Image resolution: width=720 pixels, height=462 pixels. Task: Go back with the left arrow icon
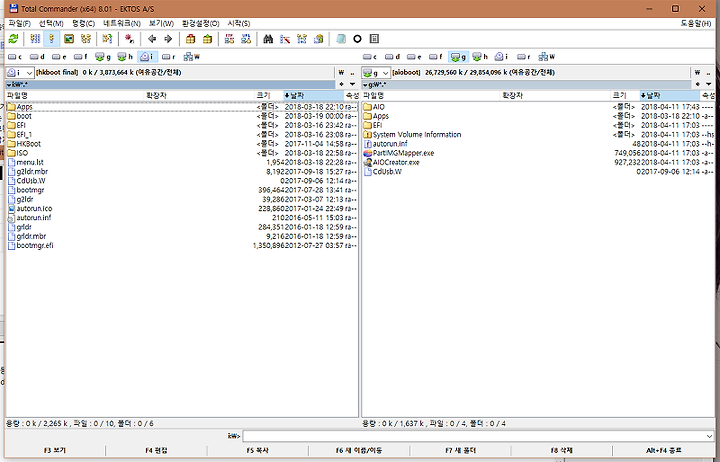click(x=152, y=39)
